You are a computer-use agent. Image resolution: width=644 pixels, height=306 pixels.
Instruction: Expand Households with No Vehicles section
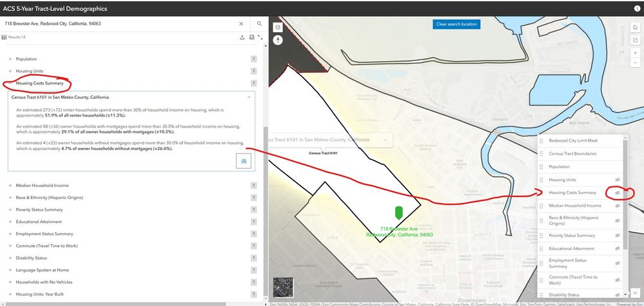10,282
